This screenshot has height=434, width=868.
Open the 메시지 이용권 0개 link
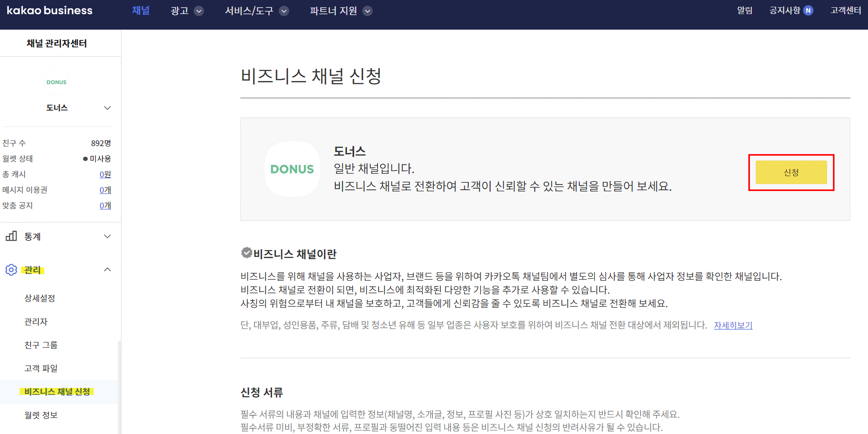[x=105, y=190]
